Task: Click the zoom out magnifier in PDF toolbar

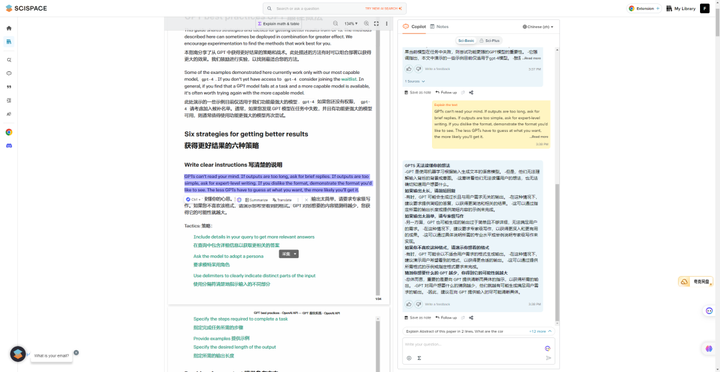Action: point(336,23)
